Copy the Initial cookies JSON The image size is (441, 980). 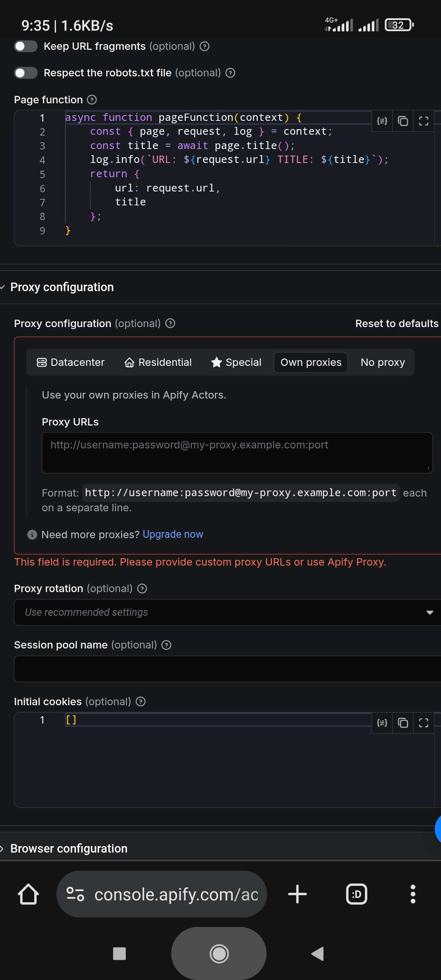click(x=403, y=723)
